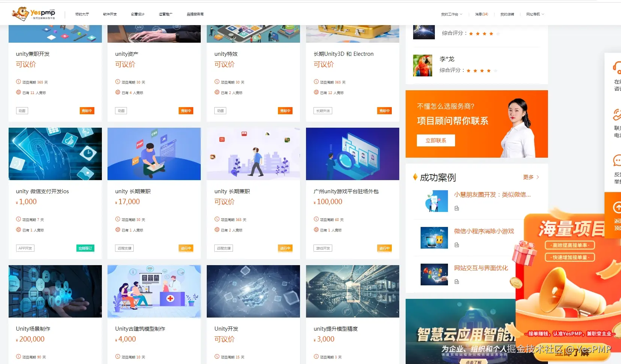
Task: Click bidder icon on unity资产 card
Action: coord(118,92)
